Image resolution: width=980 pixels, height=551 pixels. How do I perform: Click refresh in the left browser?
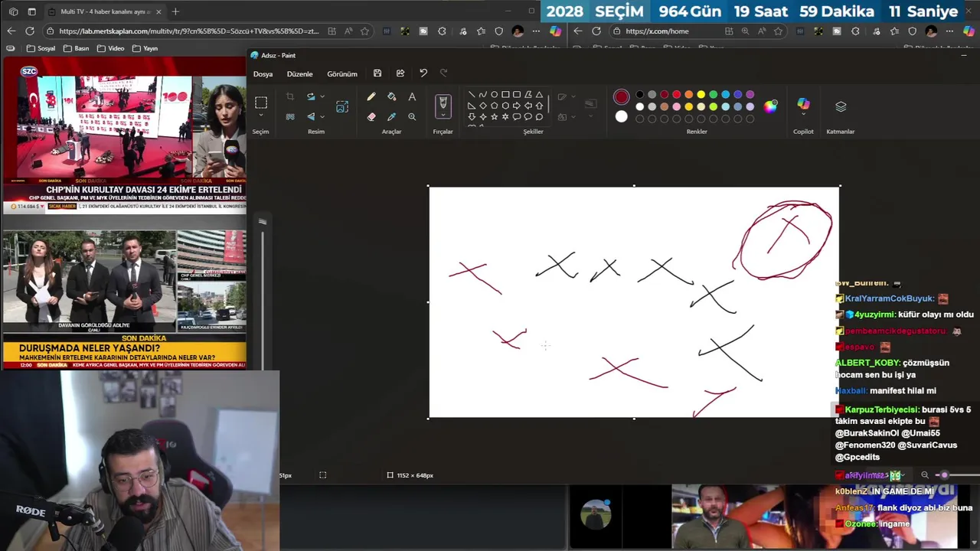coord(29,31)
